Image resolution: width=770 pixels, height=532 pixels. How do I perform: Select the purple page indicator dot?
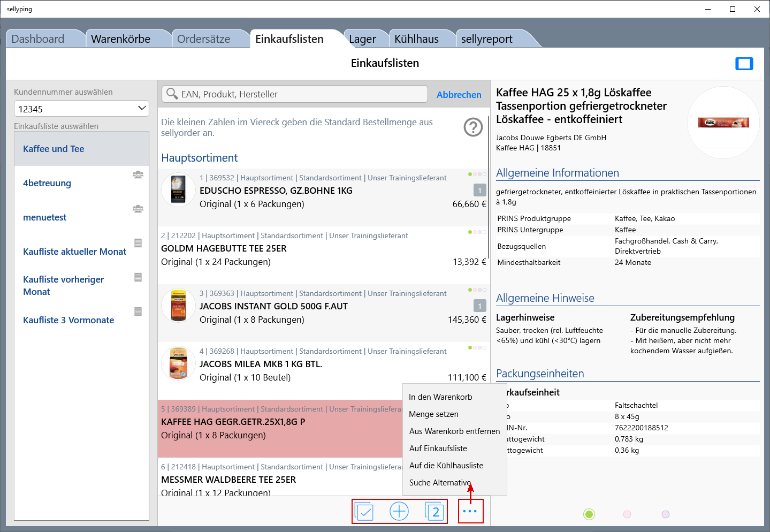coord(666,514)
